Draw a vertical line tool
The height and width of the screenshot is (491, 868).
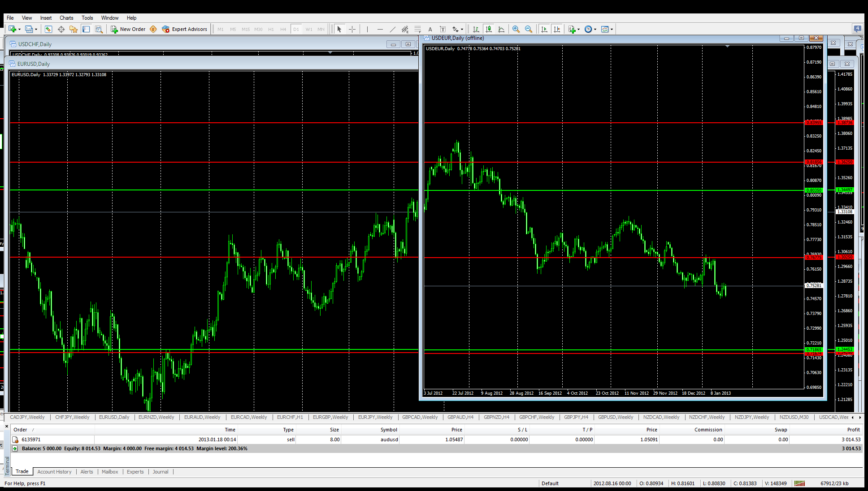367,29
